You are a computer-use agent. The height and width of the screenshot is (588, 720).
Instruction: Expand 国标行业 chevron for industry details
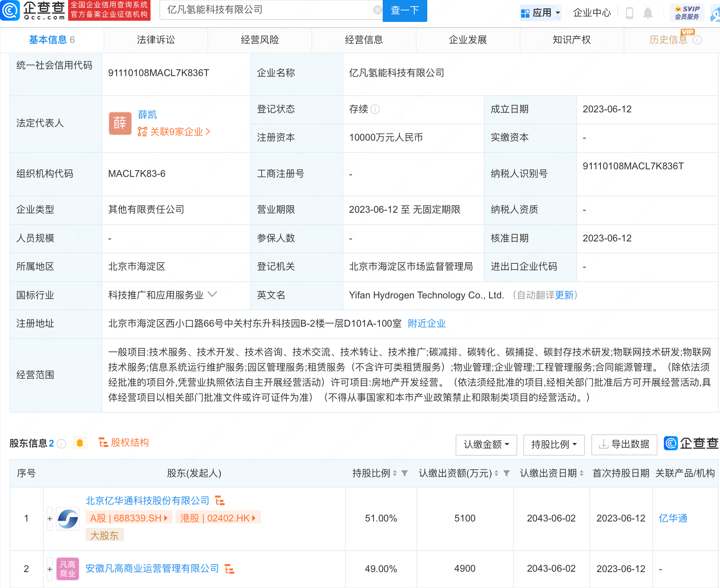(x=213, y=294)
